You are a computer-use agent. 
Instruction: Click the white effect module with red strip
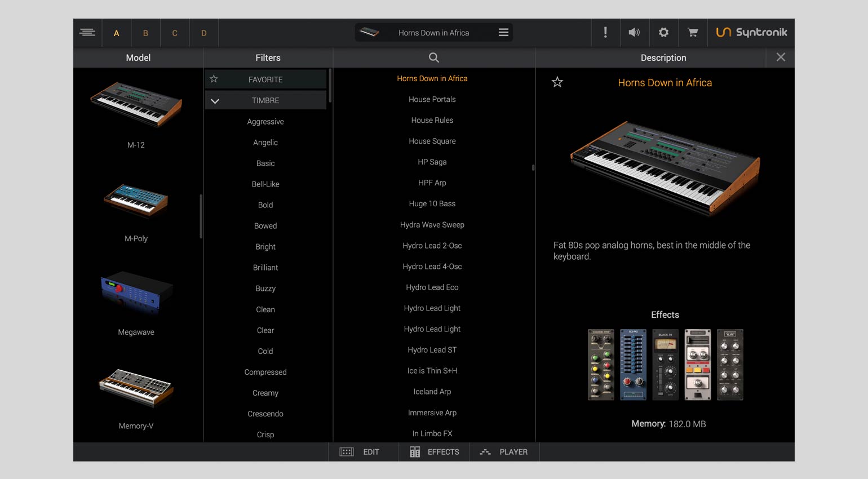(697, 365)
